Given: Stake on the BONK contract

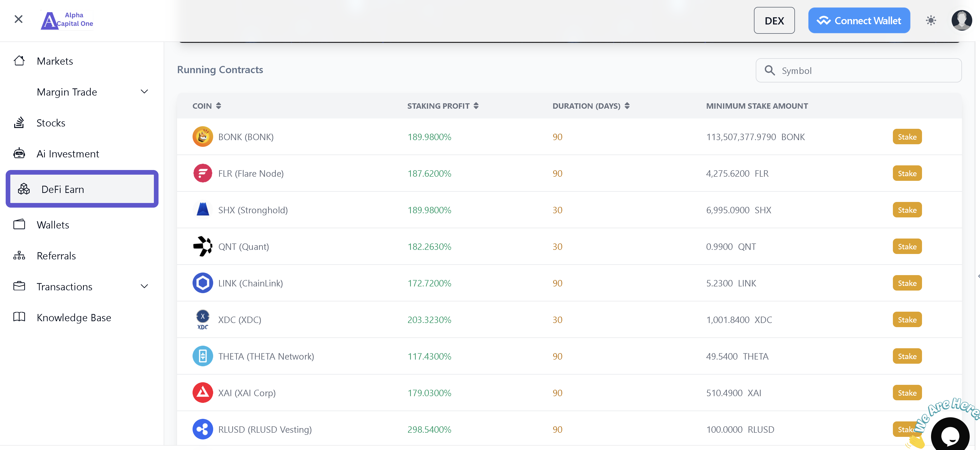Looking at the screenshot, I should click(x=907, y=137).
